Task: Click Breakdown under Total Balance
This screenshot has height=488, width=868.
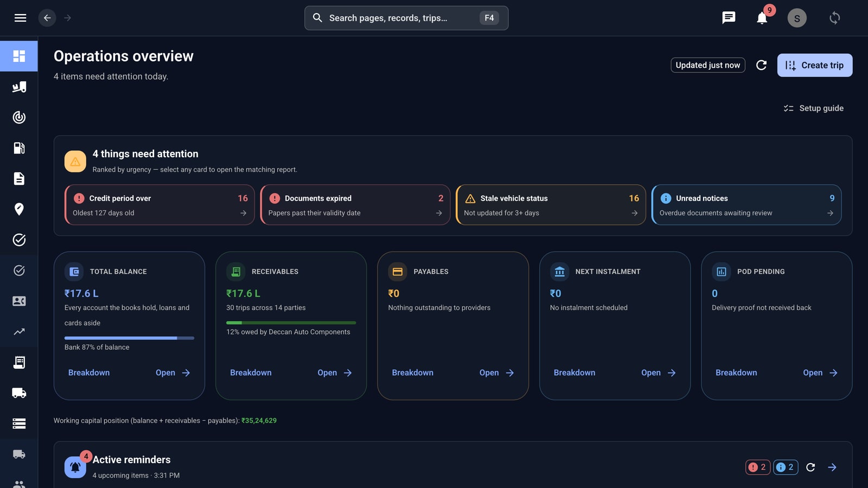Action: coord(89,373)
